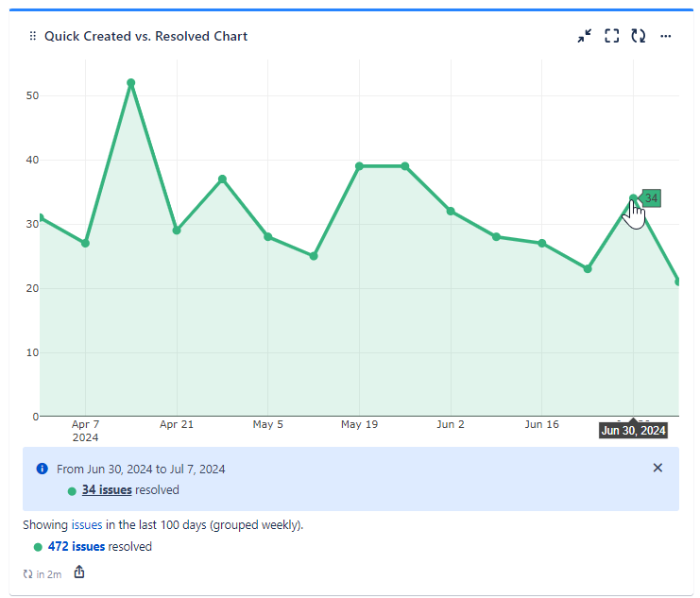Click the Jun 30, 2024 axis tooltip
The width and height of the screenshot is (700, 598).
633,430
